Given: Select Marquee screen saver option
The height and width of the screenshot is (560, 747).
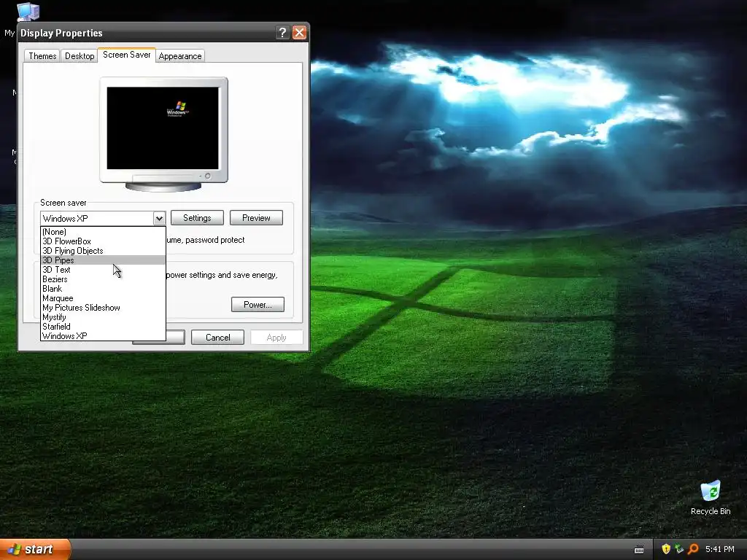Looking at the screenshot, I should pyautogui.click(x=103, y=298).
